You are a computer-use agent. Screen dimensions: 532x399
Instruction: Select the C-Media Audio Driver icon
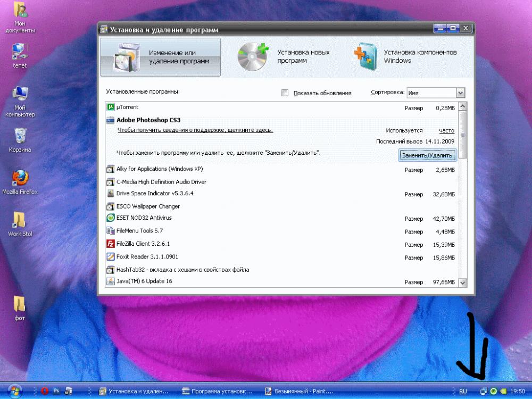click(x=110, y=182)
